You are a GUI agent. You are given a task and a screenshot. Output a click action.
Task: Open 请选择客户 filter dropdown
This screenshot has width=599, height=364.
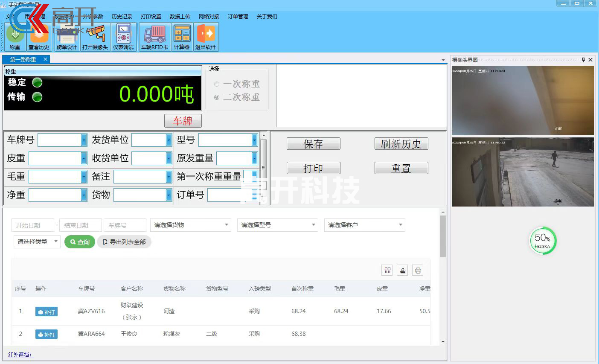point(365,225)
